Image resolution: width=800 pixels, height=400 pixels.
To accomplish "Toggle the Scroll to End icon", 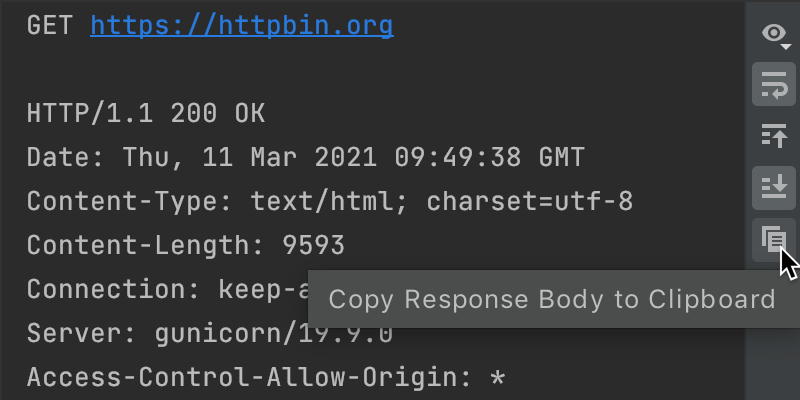I will 773,188.
